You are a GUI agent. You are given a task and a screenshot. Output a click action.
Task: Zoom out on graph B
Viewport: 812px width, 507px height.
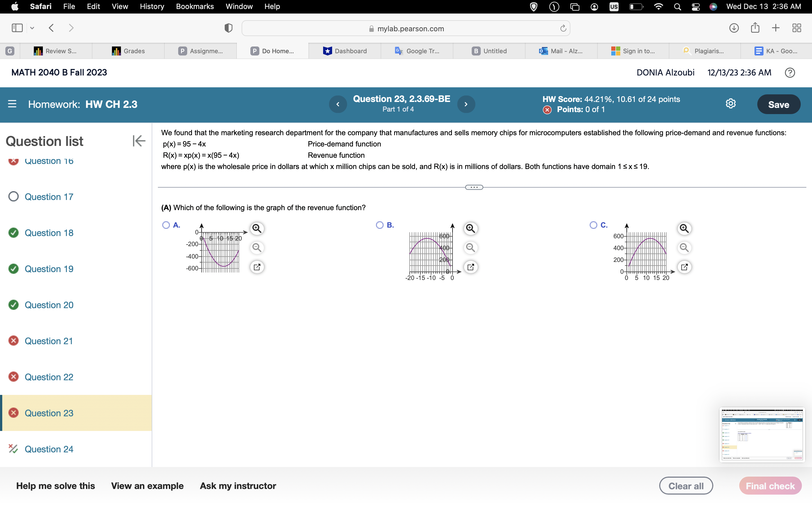point(470,248)
